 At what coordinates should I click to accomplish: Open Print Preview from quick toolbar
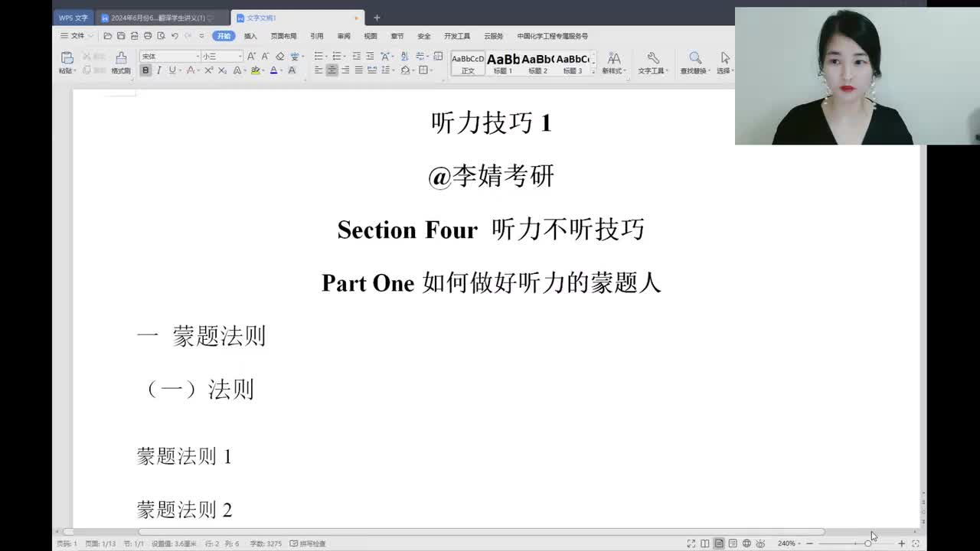pos(161,36)
